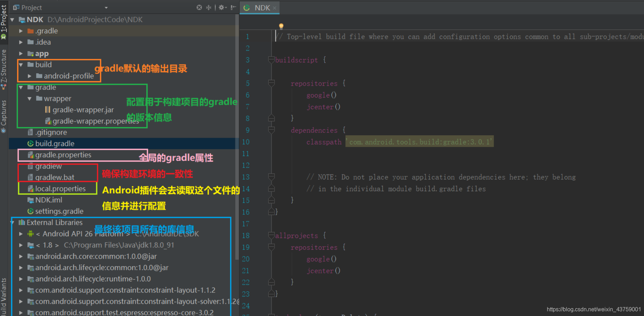The width and height of the screenshot is (644, 316).
Task: Open the Project panel settings gear
Action: tap(222, 7)
